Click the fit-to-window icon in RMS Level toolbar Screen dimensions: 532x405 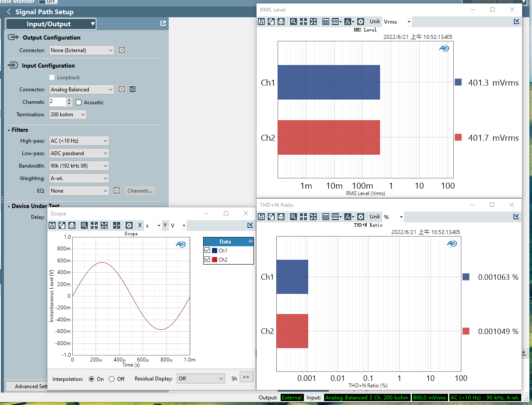(313, 22)
